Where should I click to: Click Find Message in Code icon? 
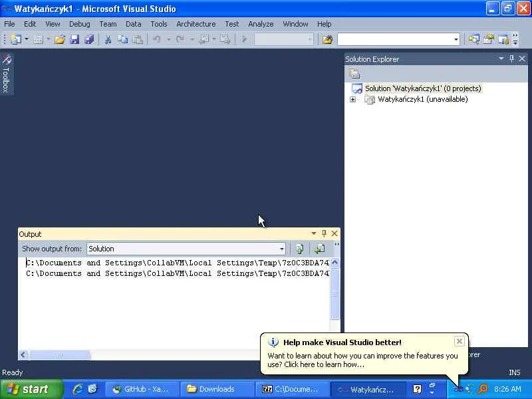click(x=299, y=249)
